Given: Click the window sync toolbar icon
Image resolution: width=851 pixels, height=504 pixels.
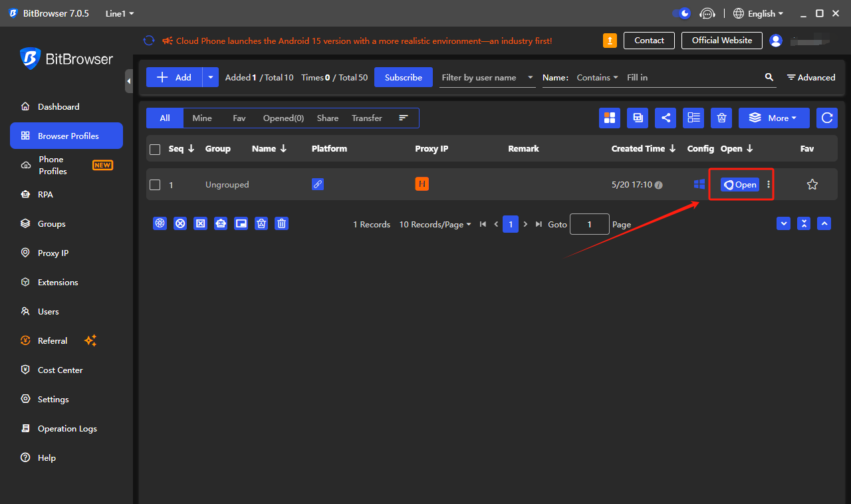Looking at the screenshot, I should coord(638,118).
